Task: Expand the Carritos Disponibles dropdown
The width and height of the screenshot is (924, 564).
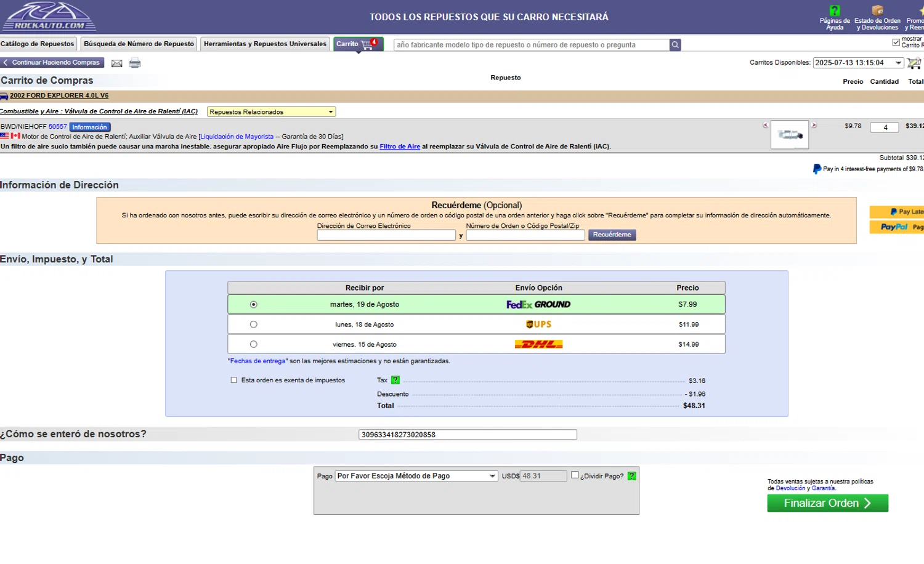Action: (x=858, y=63)
